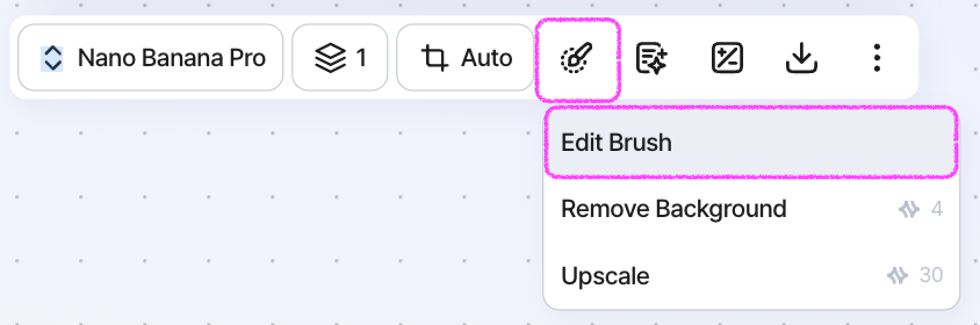Click the stacked layers icon
The height and width of the screenshot is (325, 980).
click(x=330, y=58)
